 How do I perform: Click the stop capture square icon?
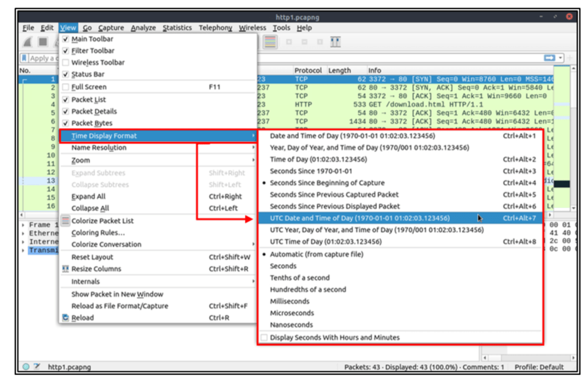(x=43, y=42)
